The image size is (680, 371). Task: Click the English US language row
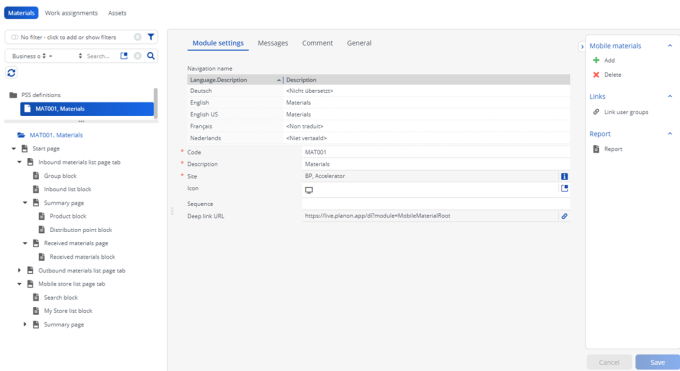379,115
